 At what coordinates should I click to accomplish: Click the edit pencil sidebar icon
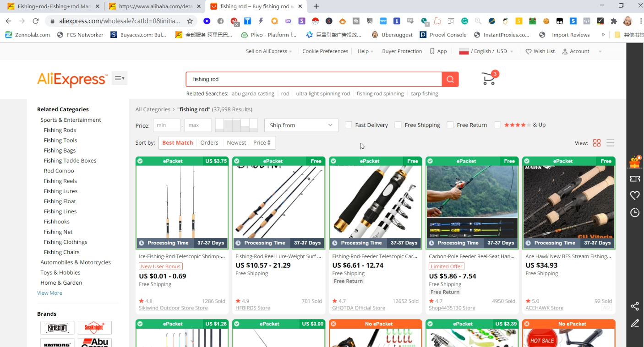pos(635,324)
